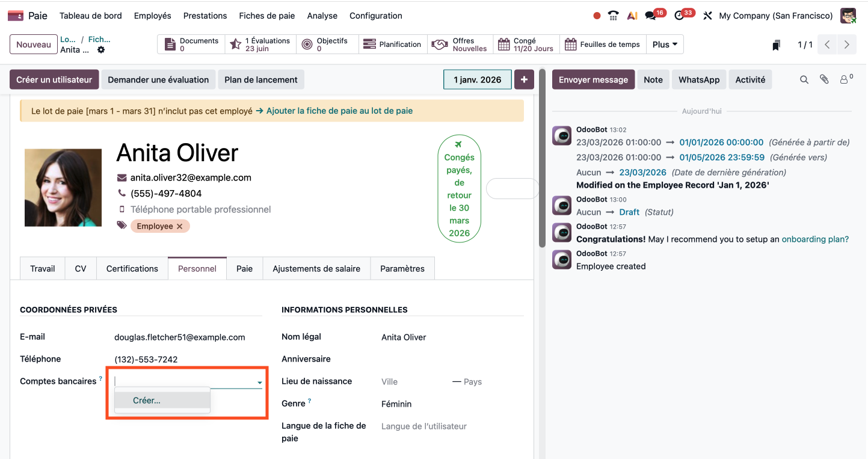
Task: Click Anita Oliver's profile photo
Action: [63, 188]
